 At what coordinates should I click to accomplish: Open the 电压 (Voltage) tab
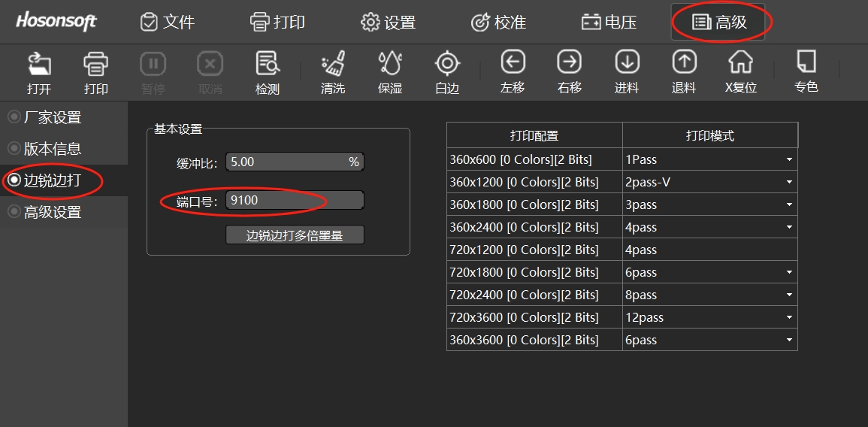coord(609,23)
